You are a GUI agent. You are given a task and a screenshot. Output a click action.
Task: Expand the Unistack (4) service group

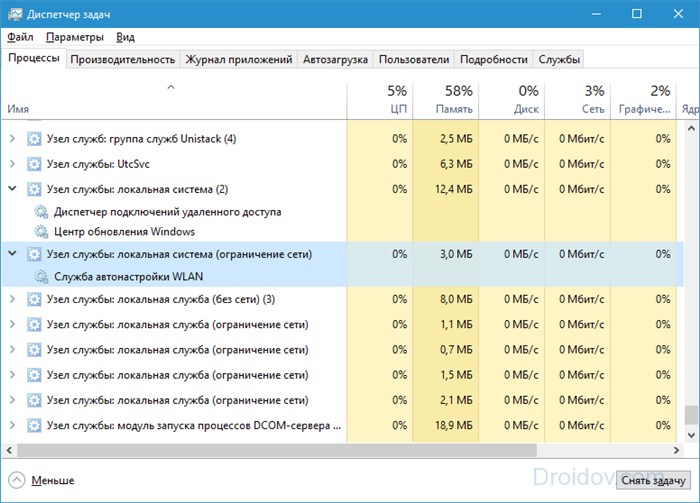(x=12, y=139)
